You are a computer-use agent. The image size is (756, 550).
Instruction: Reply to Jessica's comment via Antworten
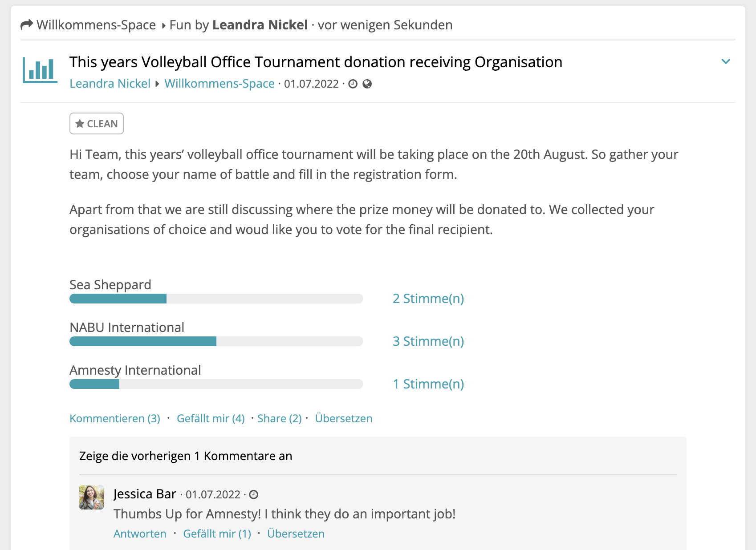(x=140, y=534)
